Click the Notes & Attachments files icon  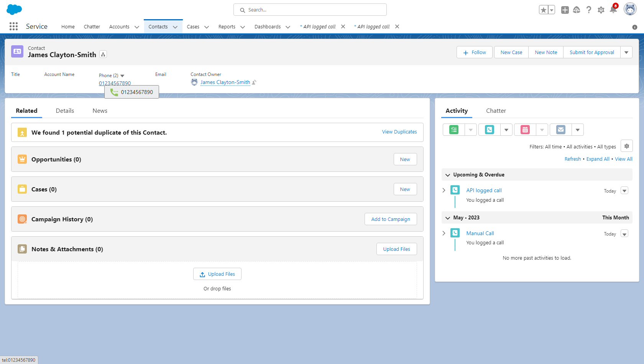22,249
